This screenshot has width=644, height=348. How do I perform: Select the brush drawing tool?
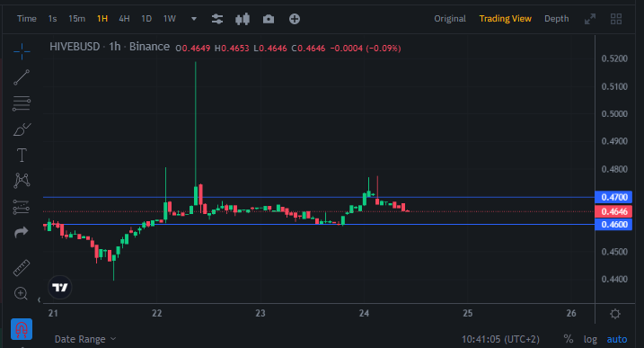click(x=22, y=129)
